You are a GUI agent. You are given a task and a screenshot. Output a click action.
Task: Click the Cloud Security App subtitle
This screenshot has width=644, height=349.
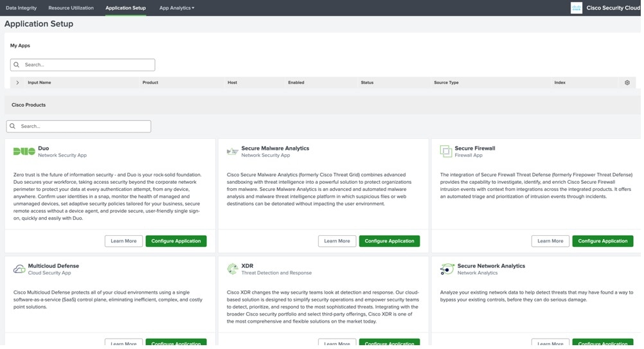pyautogui.click(x=49, y=273)
